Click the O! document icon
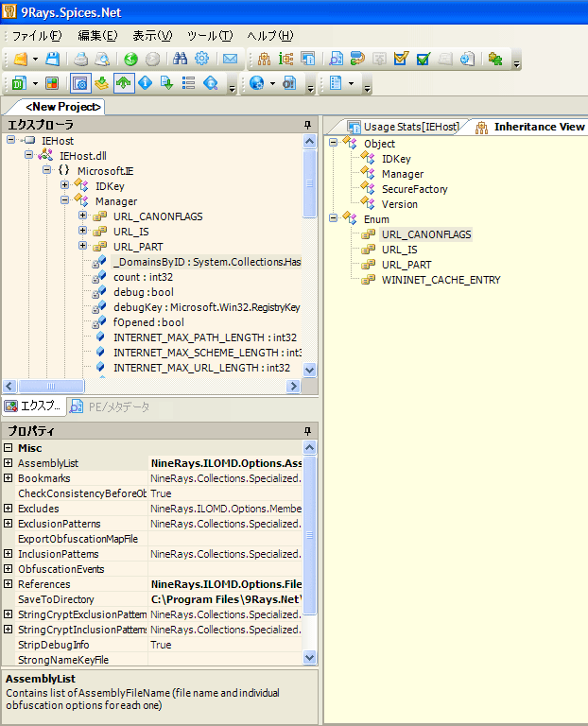Image resolution: width=588 pixels, height=726 pixels. pos(289,83)
